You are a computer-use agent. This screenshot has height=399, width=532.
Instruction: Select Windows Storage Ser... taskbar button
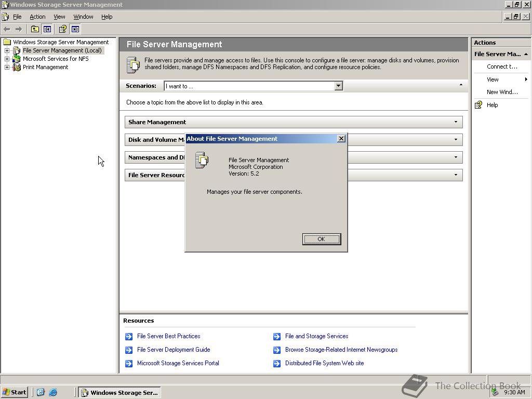119,393
